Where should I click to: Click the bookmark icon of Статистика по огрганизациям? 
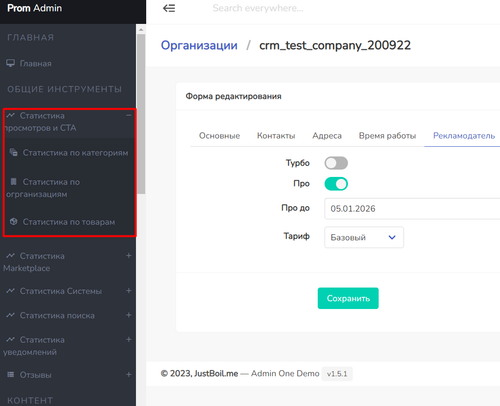14,181
